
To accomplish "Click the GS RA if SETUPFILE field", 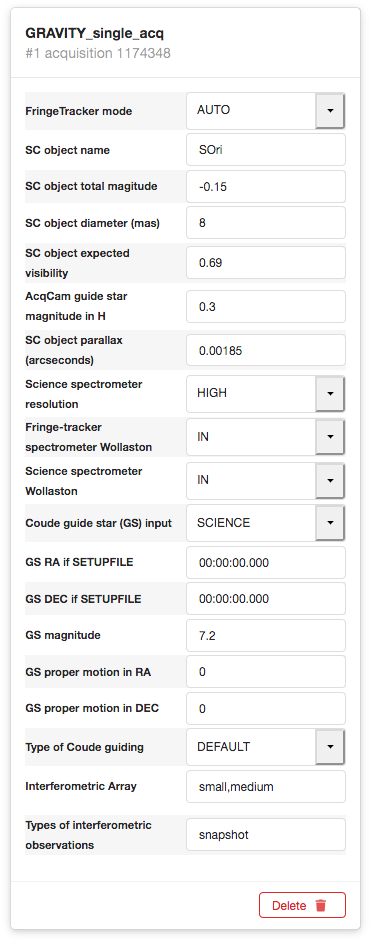I will pos(266,562).
